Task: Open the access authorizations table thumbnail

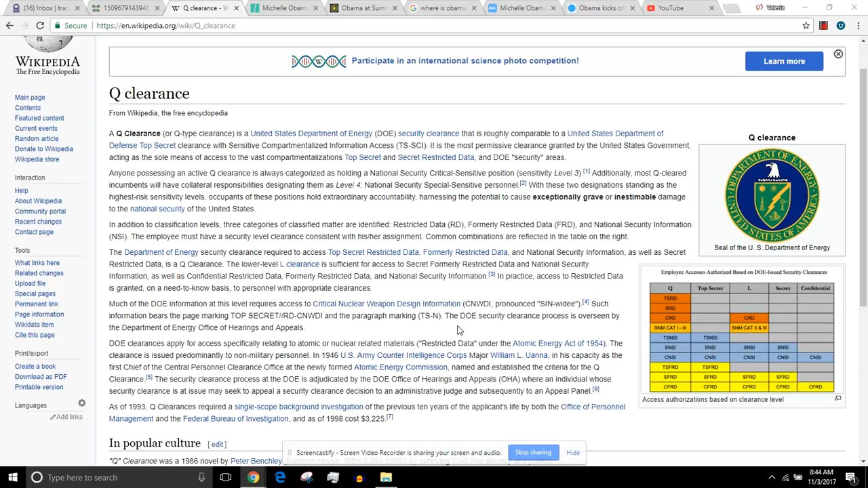Action: coord(742,329)
